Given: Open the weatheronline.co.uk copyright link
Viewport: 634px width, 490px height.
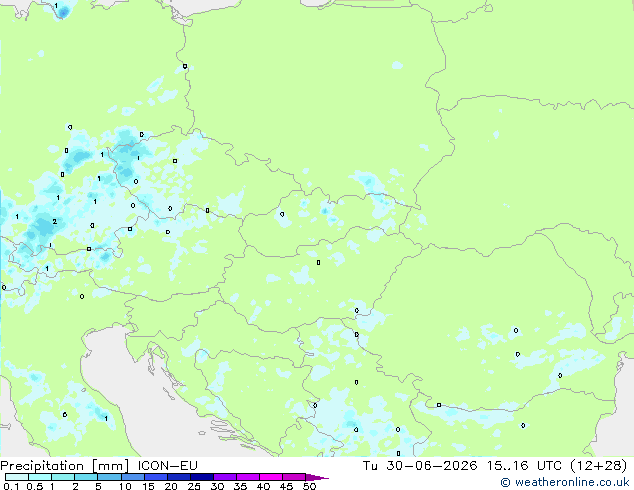Looking at the screenshot, I should (565, 482).
